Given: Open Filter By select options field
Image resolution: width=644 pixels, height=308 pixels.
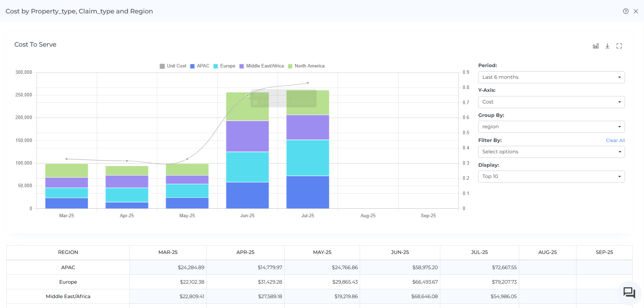Looking at the screenshot, I should [551, 152].
